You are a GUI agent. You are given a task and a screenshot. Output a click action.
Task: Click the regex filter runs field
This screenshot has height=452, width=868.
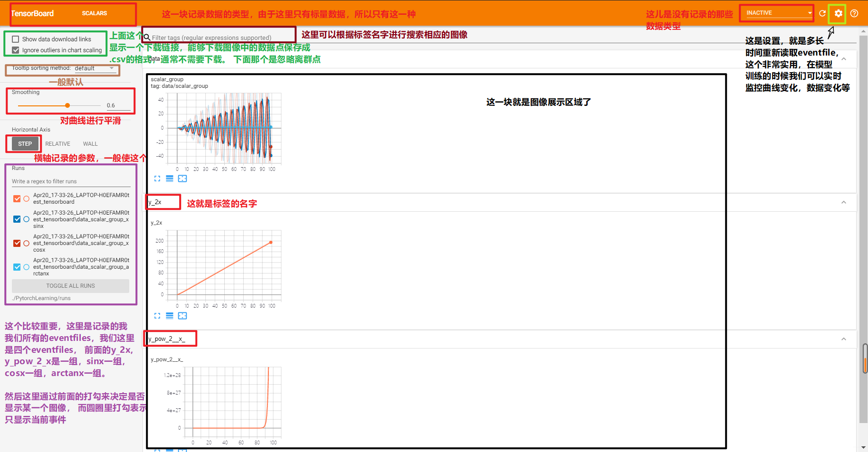coord(71,181)
